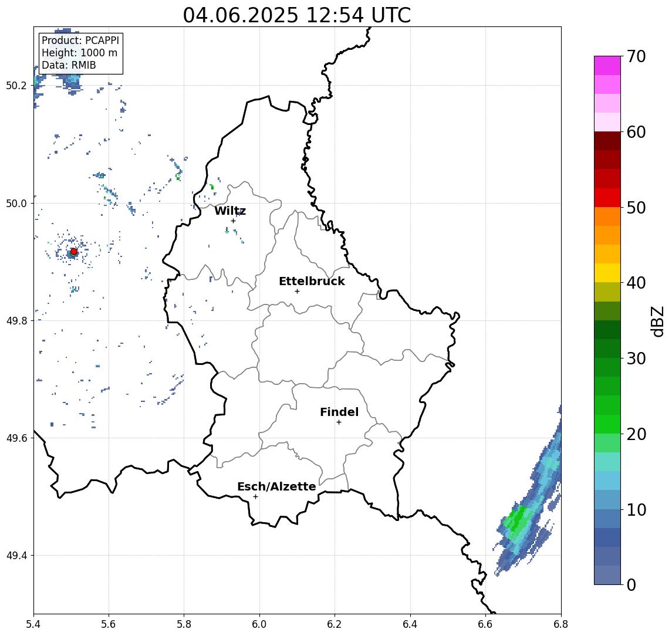Click the magenta top colorbar segment near 70

point(607,66)
